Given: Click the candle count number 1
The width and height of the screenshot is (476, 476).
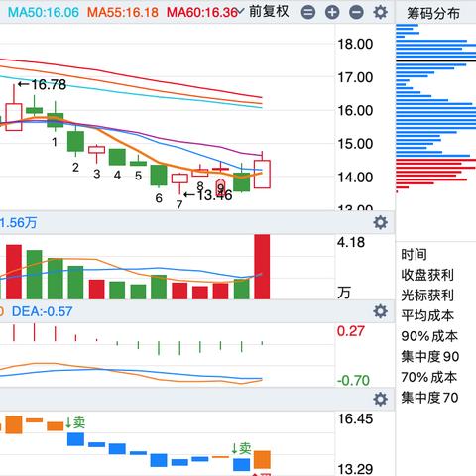Looking at the screenshot, I should [55, 142].
